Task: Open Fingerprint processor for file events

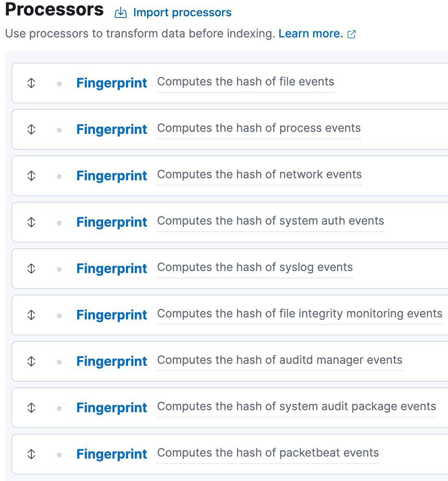Action: pyautogui.click(x=112, y=83)
